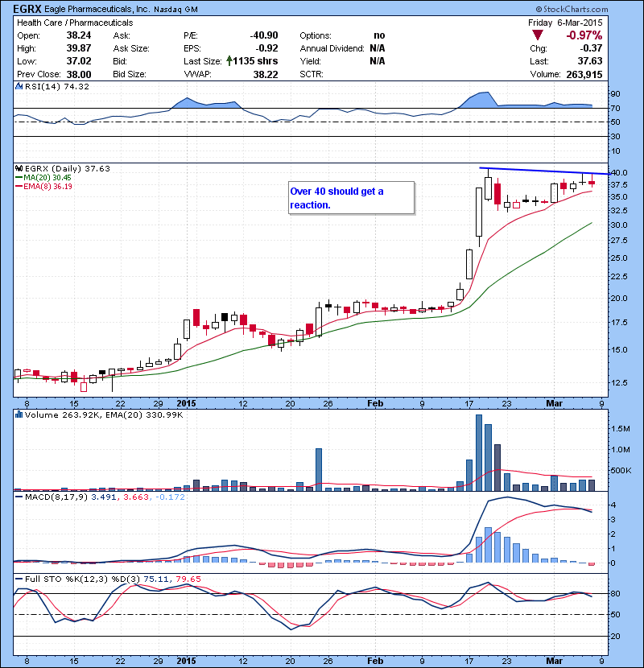Click the MA(20) 30.45 legend entry
The width and height of the screenshot is (644, 668).
47,178
